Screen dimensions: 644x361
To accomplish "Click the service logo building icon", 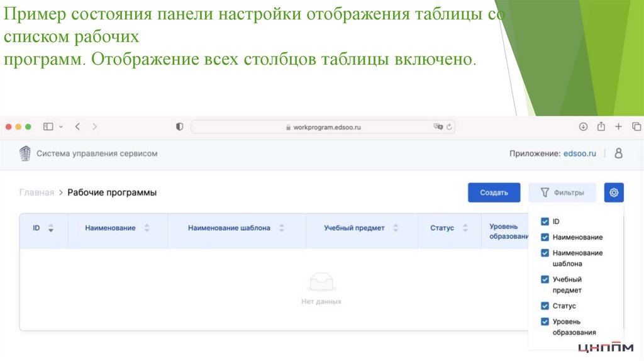I will pos(25,153).
